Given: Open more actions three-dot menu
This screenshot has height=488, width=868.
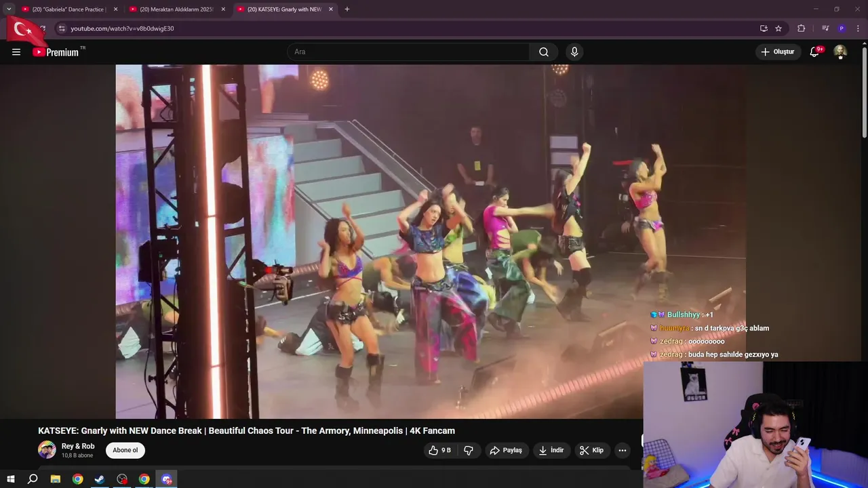Looking at the screenshot, I should click(x=622, y=450).
